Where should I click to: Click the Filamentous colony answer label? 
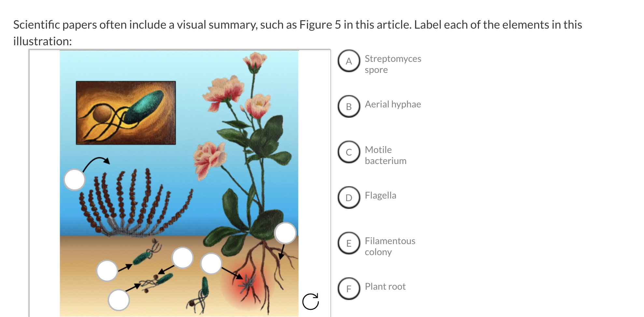(390, 246)
